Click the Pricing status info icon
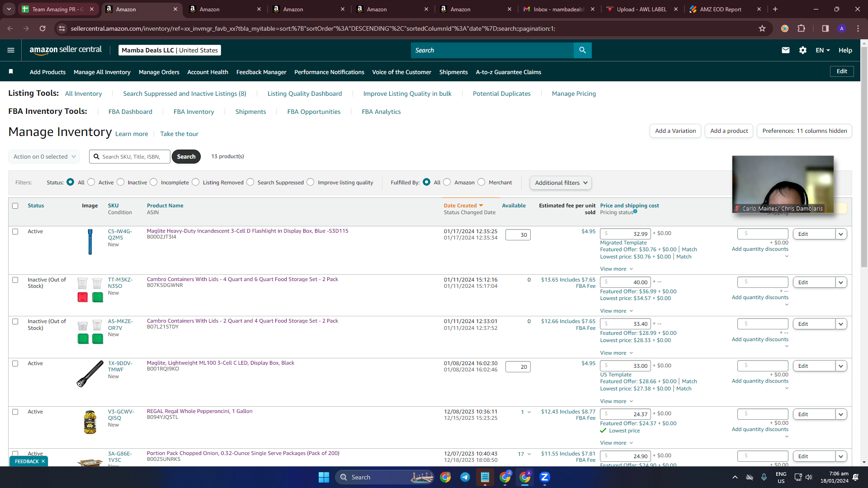The image size is (868, 488). [x=635, y=211]
